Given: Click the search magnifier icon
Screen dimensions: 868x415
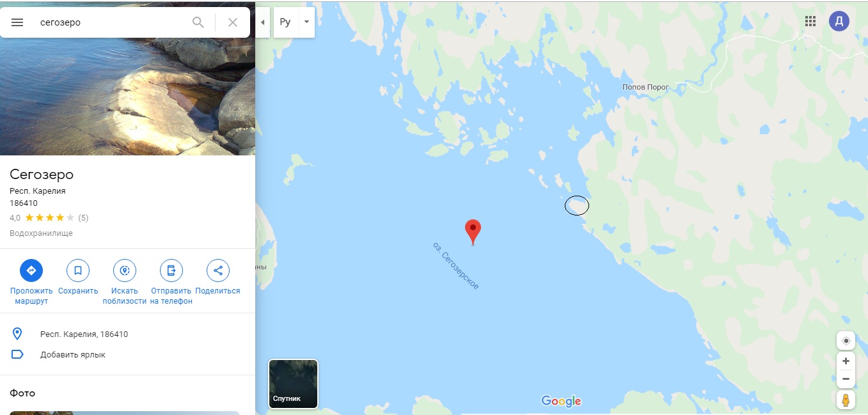Looking at the screenshot, I should 198,22.
